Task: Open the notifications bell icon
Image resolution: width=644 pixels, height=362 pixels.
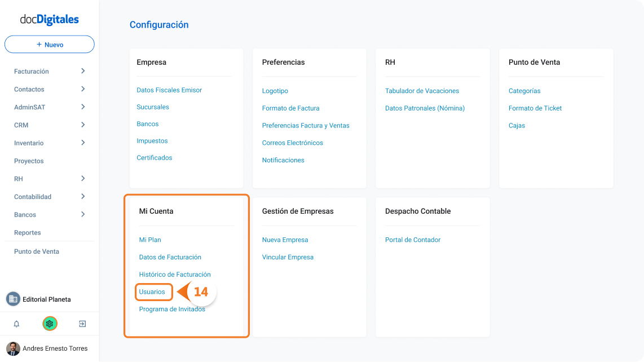Action: pos(16,324)
